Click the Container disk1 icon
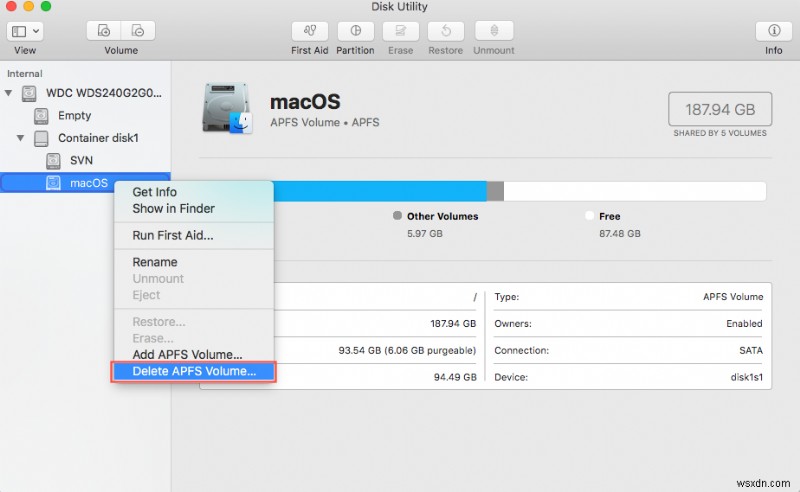Viewport: 800px width, 492px height. point(41,138)
